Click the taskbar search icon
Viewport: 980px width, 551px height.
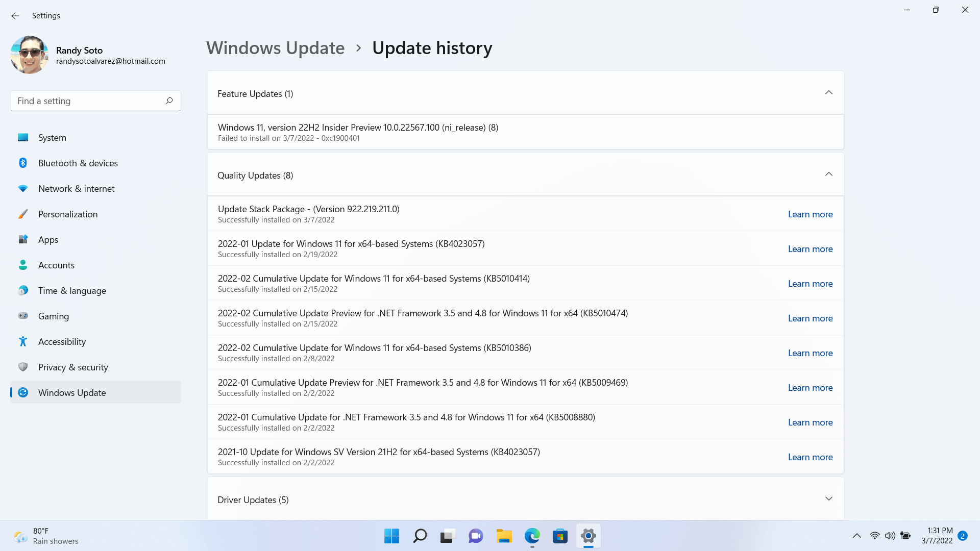point(420,536)
